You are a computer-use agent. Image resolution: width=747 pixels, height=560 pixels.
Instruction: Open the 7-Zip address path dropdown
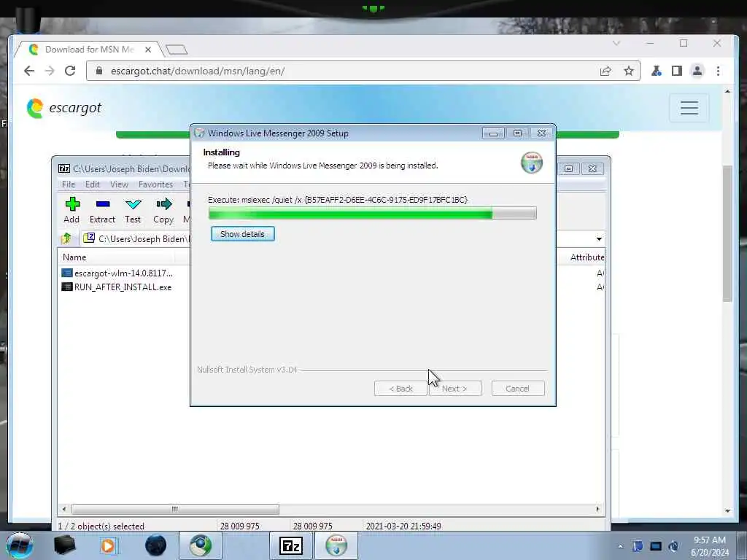[x=599, y=238]
